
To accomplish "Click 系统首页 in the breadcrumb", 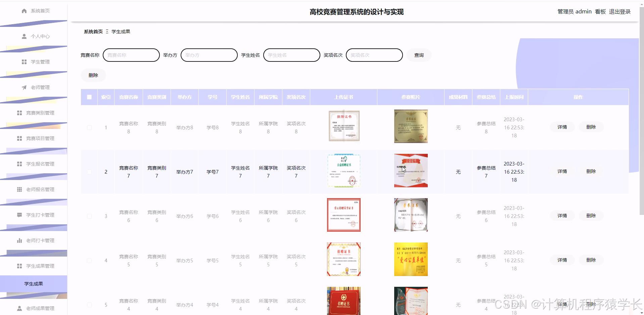I will [93, 31].
